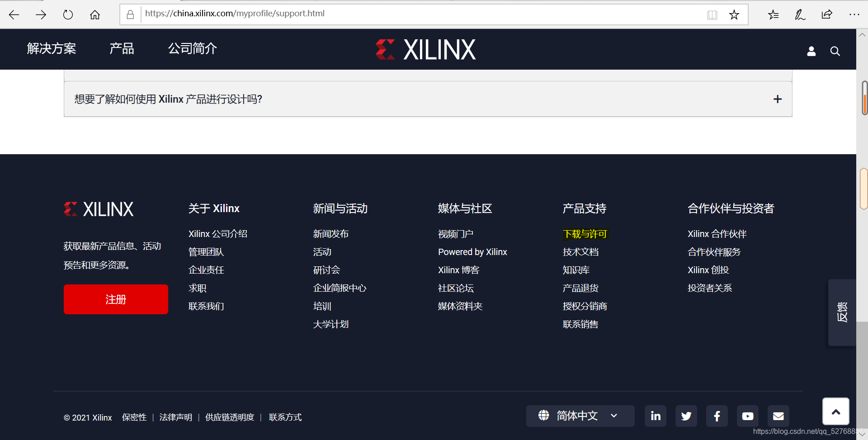Open the browser home page icon
The width and height of the screenshot is (868, 440).
coord(95,15)
